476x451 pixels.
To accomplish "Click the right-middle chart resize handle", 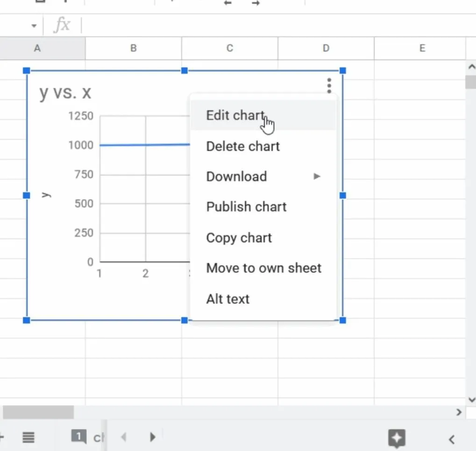I will pyautogui.click(x=343, y=196).
